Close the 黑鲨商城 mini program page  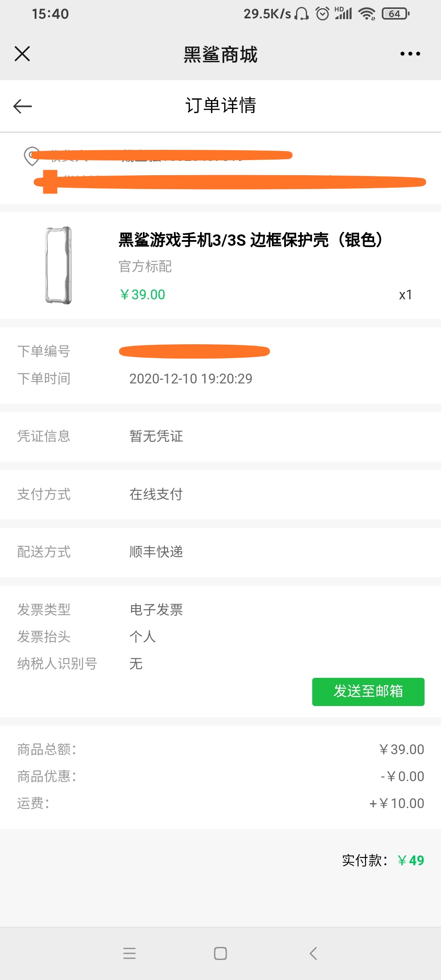point(22,54)
